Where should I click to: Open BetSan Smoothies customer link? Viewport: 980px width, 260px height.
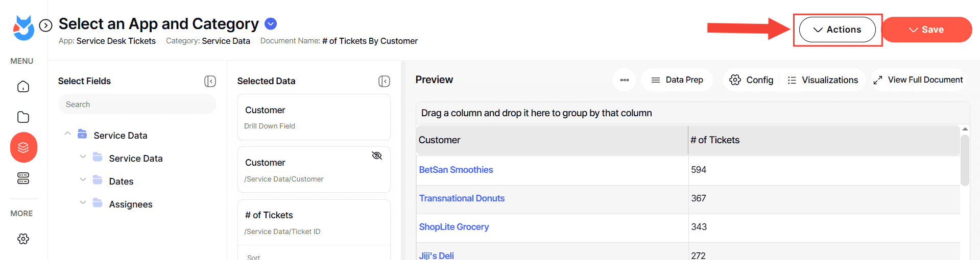pos(456,170)
